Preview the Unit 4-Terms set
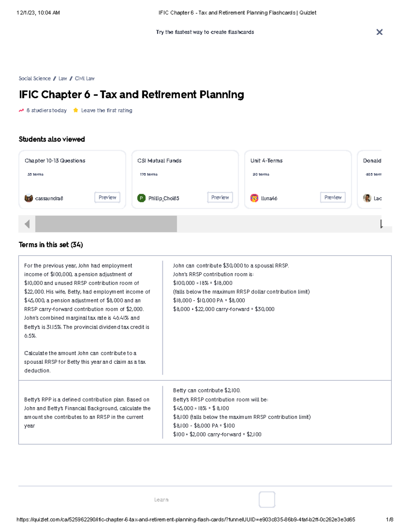Viewport: 411px width, 532px height. tap(333, 197)
